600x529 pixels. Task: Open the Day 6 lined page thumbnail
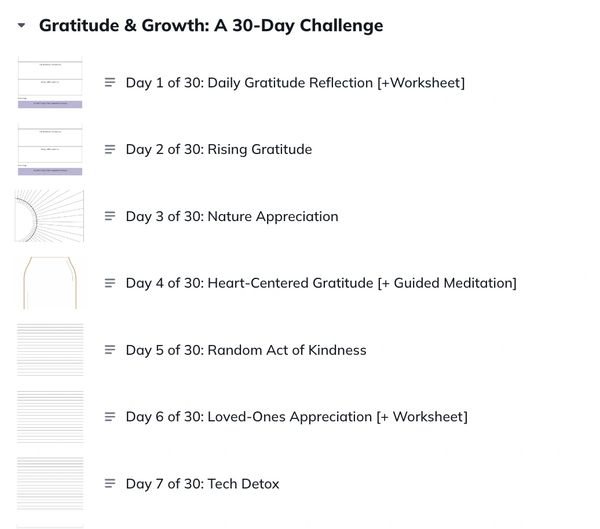point(50,417)
